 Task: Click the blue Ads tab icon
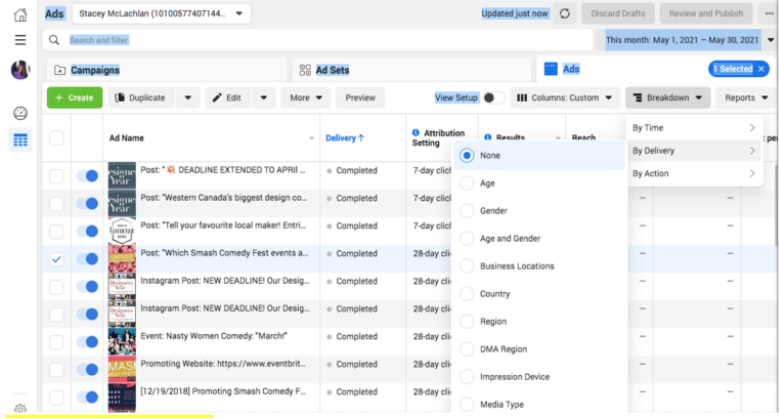tap(550, 69)
